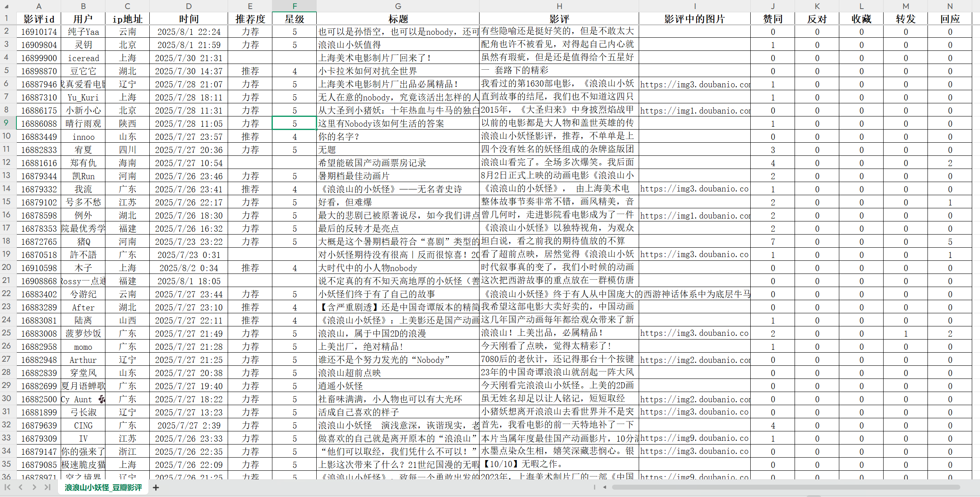Viewport: 980px width, 497px height.
Task: Select column H header
Action: coord(559,6)
